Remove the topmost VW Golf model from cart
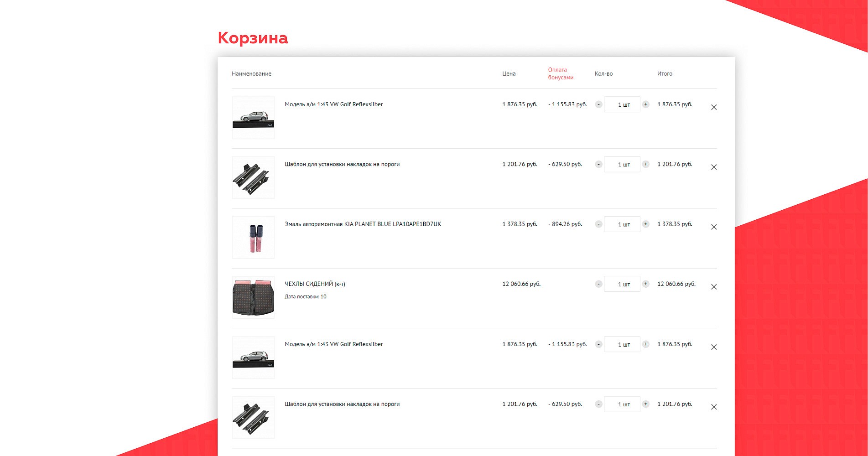 (714, 108)
